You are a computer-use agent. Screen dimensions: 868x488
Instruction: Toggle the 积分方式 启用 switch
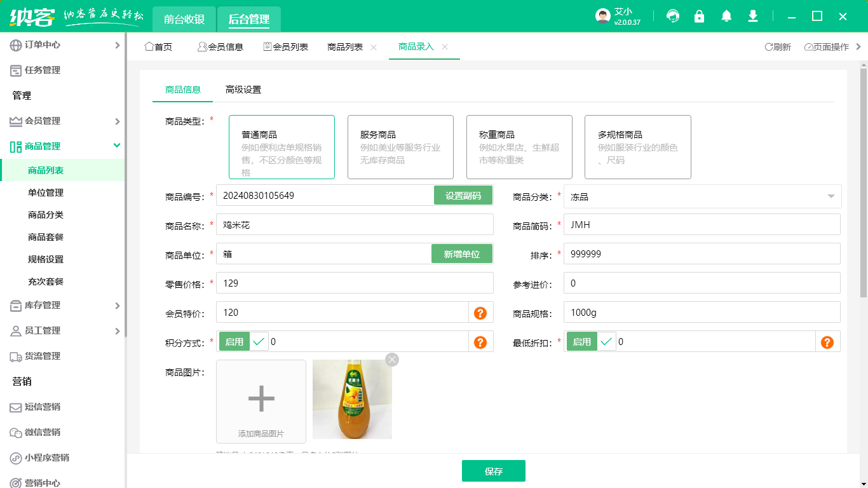(243, 342)
